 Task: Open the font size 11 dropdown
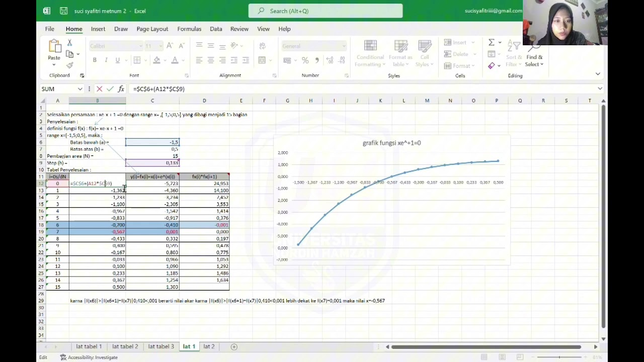pos(160,46)
